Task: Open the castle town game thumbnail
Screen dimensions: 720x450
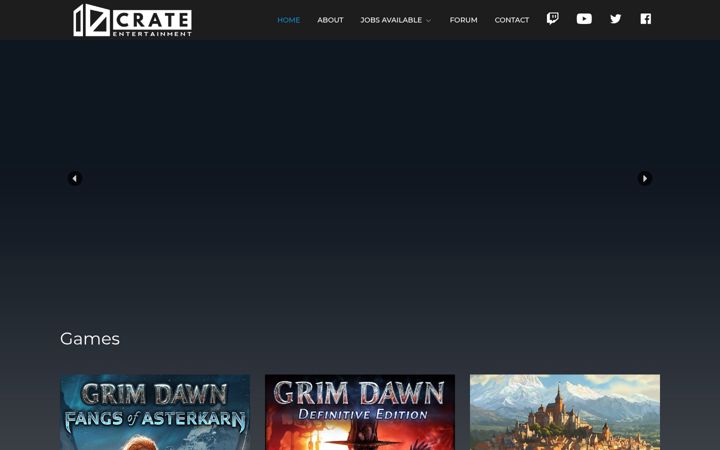Action: (565, 412)
